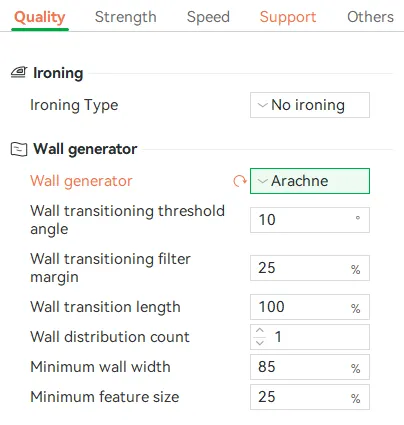Click the Wall generator section icon
This screenshot has height=425, width=404.
click(19, 149)
